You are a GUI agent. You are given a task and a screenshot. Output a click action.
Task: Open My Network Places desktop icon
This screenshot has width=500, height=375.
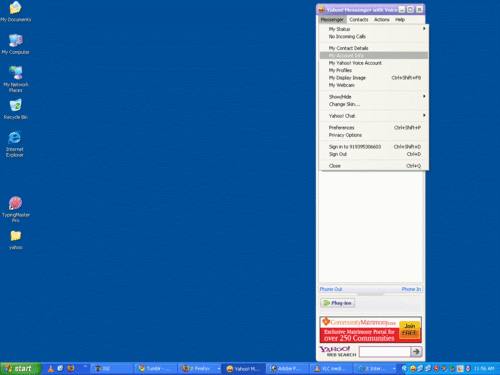16,79
